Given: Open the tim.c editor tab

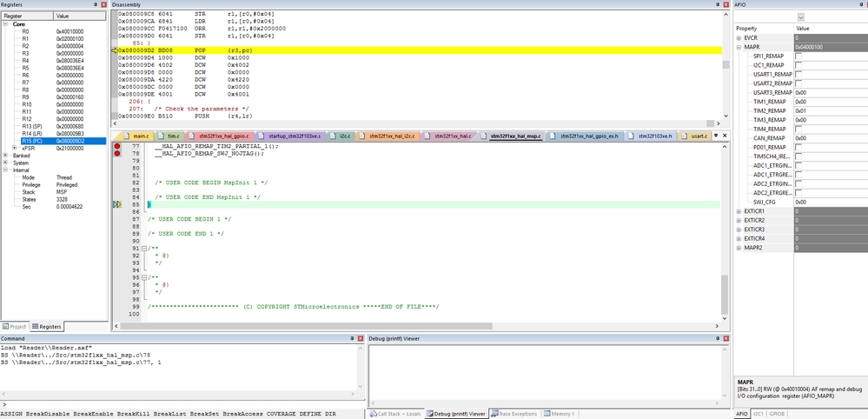Looking at the screenshot, I should coord(170,136).
